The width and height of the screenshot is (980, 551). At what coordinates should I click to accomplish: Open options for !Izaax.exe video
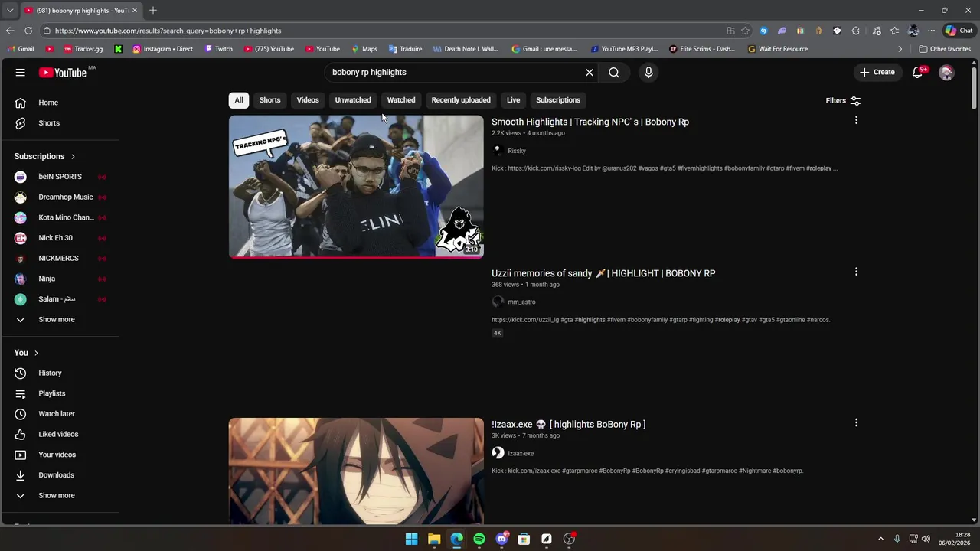coord(856,422)
